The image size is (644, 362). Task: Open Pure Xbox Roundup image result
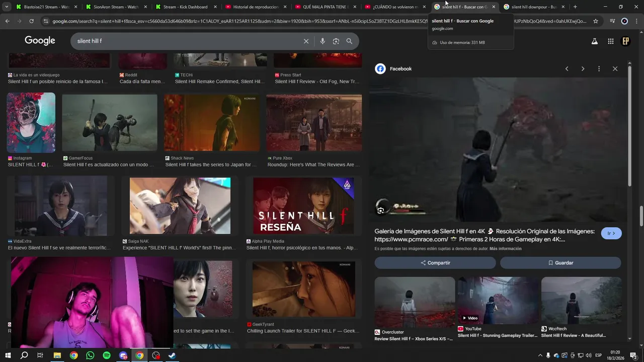coord(314,123)
